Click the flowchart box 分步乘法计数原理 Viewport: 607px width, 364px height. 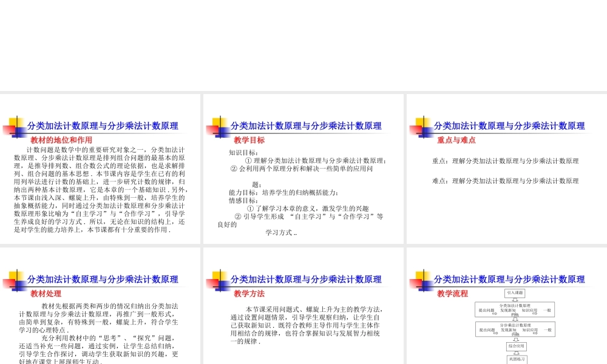[x=515, y=329]
